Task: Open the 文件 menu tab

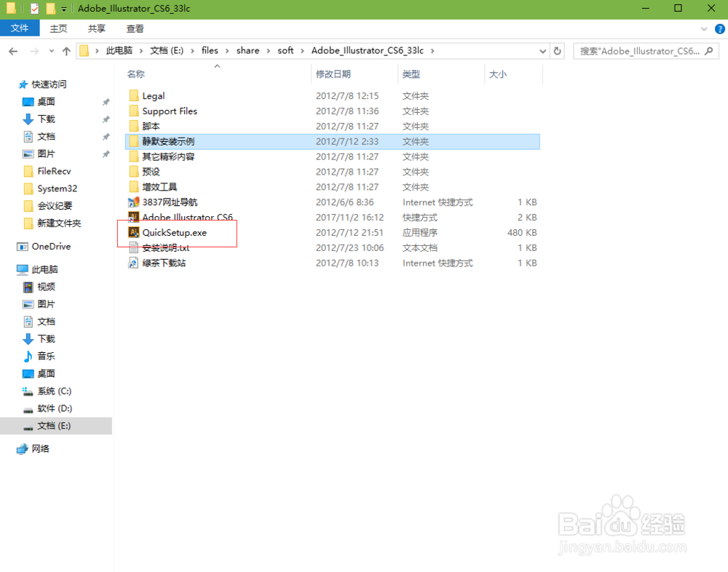Action: (x=20, y=28)
